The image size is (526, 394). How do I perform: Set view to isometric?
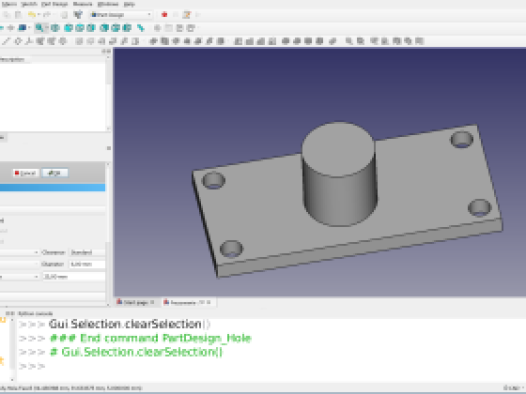pos(56,28)
